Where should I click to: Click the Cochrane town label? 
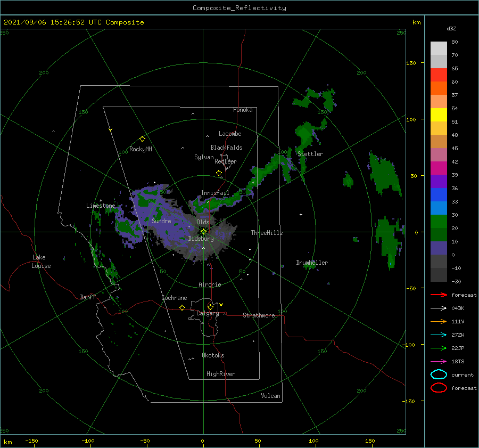click(x=174, y=298)
